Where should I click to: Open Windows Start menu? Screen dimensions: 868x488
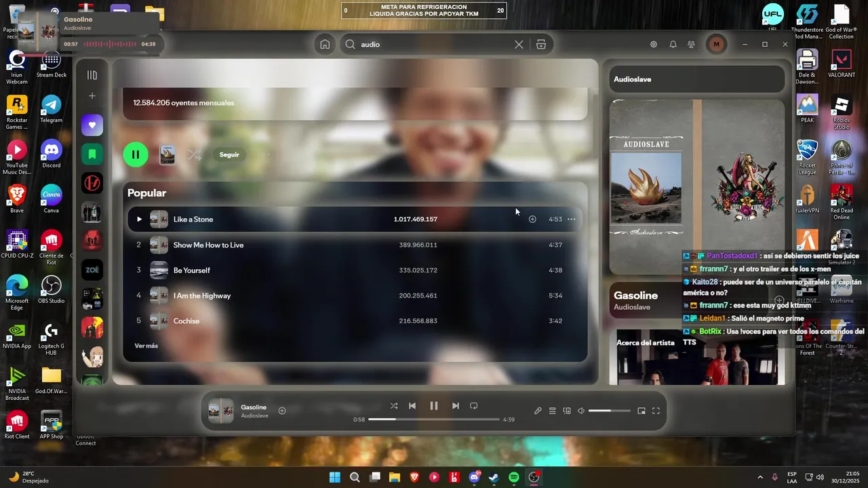(335, 477)
